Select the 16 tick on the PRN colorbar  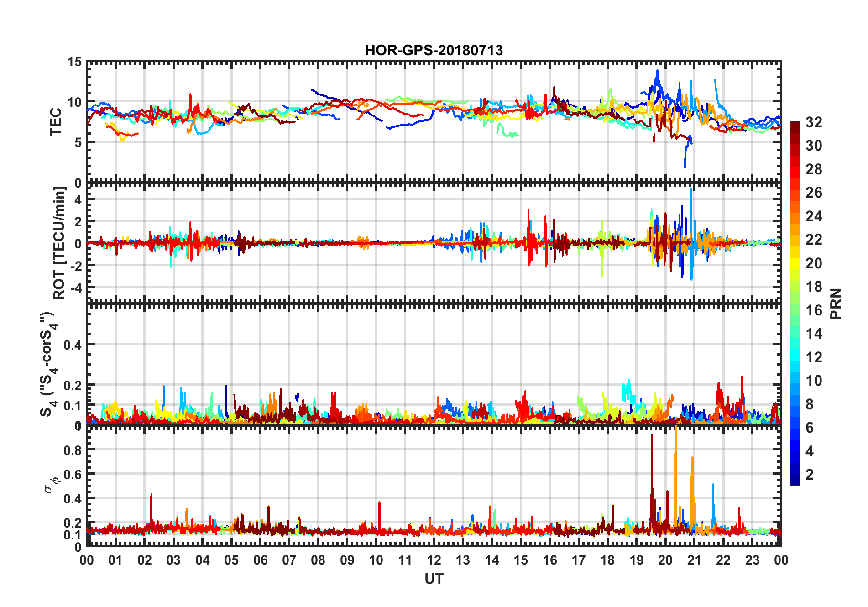pos(814,310)
